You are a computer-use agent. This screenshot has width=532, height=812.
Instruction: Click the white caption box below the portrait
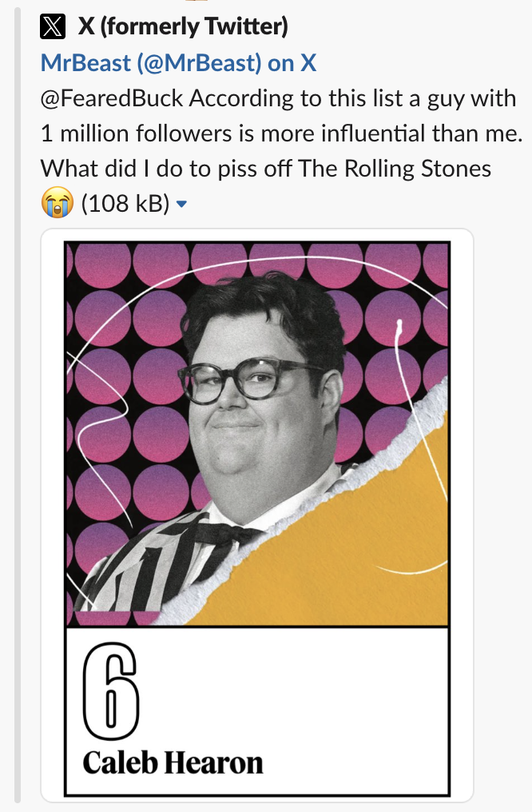(257, 711)
